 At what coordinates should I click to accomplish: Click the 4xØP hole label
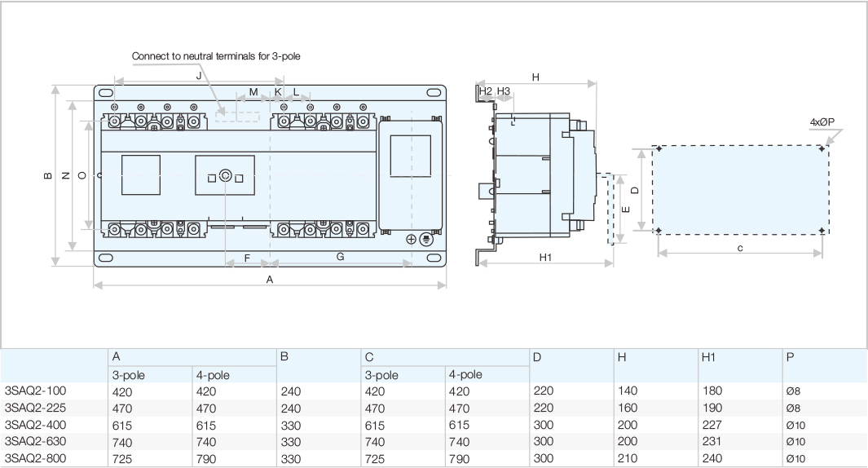coord(822,122)
